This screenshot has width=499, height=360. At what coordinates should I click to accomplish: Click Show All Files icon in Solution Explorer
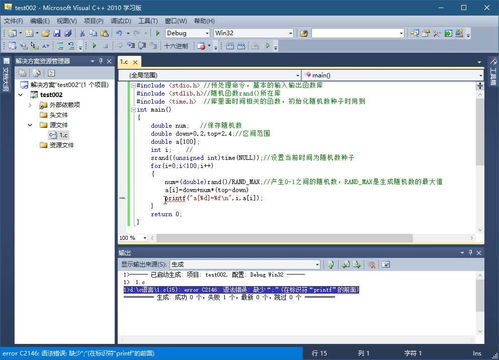[x=37, y=73]
